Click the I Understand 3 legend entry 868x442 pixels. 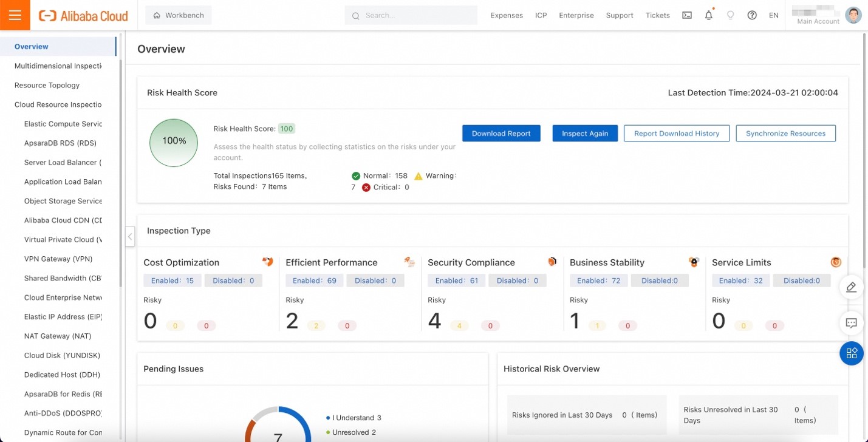[x=354, y=418]
